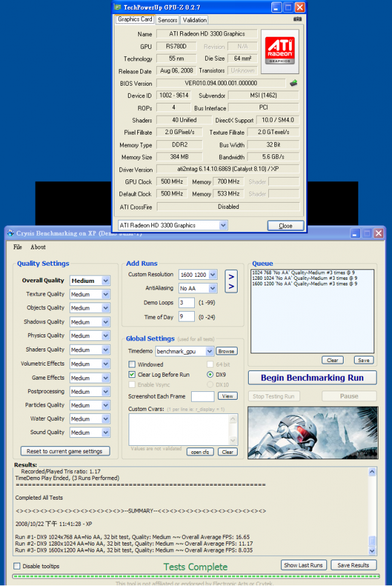Viewport: 392px width, 586px height.
Task: Open the Objects Quality dropdown
Action: (106, 308)
